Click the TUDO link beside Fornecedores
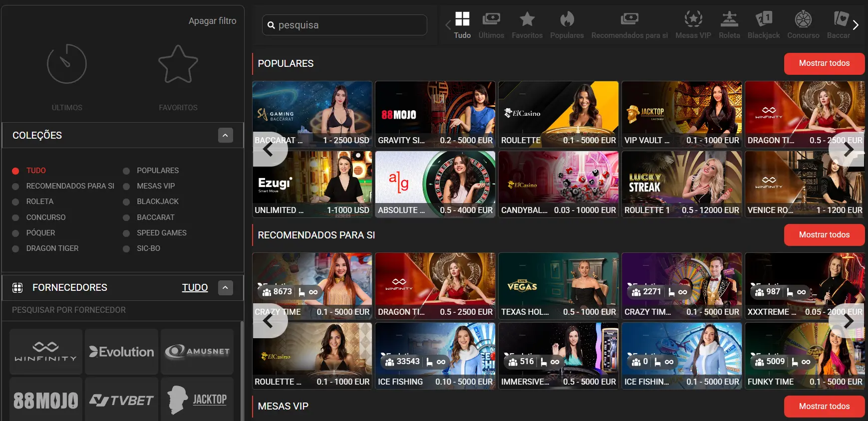 (x=195, y=287)
